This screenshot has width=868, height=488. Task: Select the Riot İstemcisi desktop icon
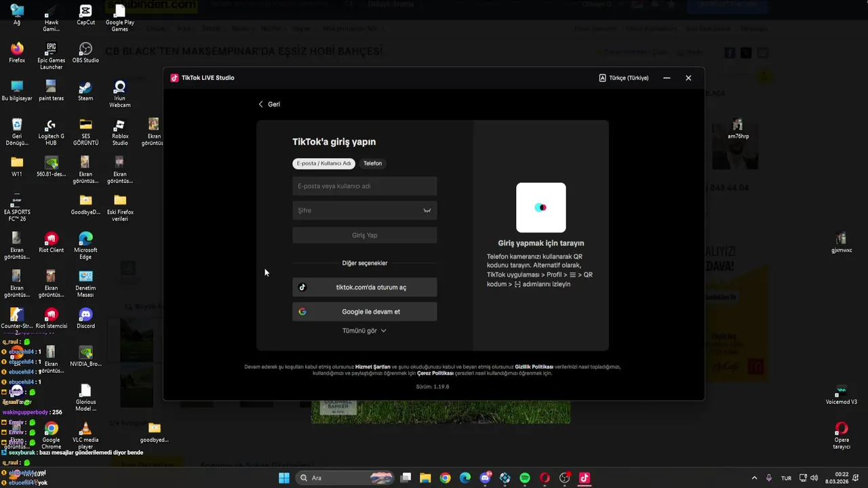click(x=51, y=319)
